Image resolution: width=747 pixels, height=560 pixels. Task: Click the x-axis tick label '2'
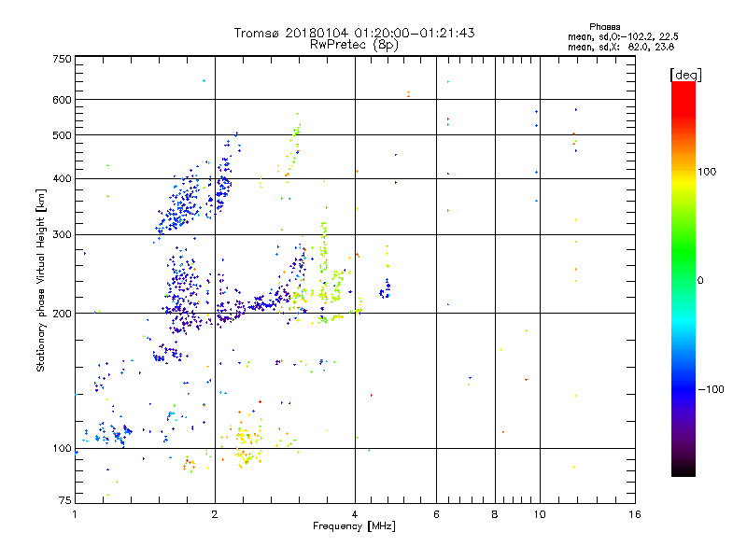click(x=215, y=514)
